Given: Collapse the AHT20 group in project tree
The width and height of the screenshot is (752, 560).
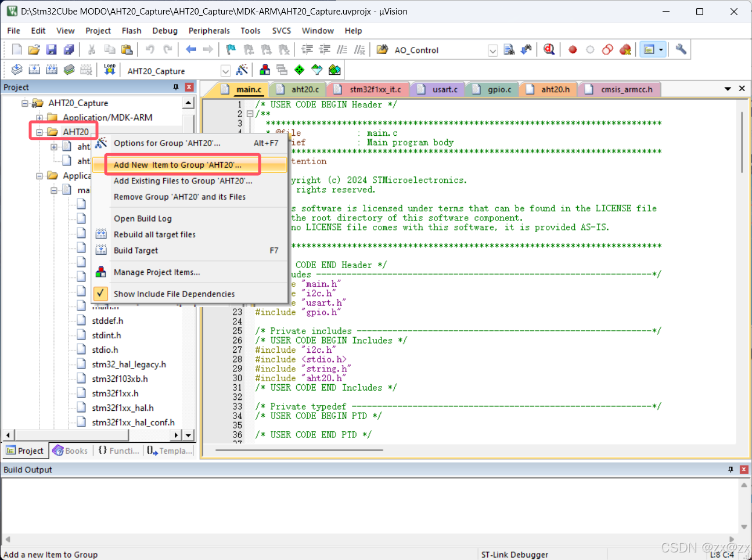Looking at the screenshot, I should click(x=39, y=132).
